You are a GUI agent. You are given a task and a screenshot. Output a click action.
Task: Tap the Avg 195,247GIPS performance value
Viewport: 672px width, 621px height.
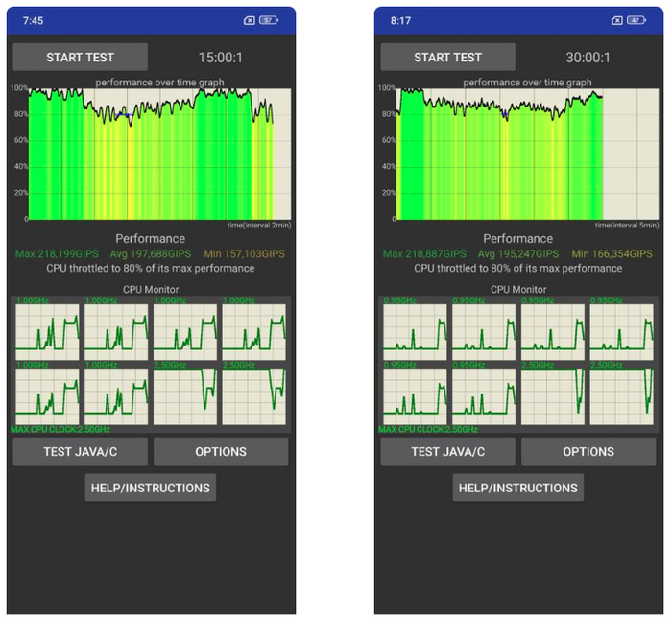[x=518, y=253]
